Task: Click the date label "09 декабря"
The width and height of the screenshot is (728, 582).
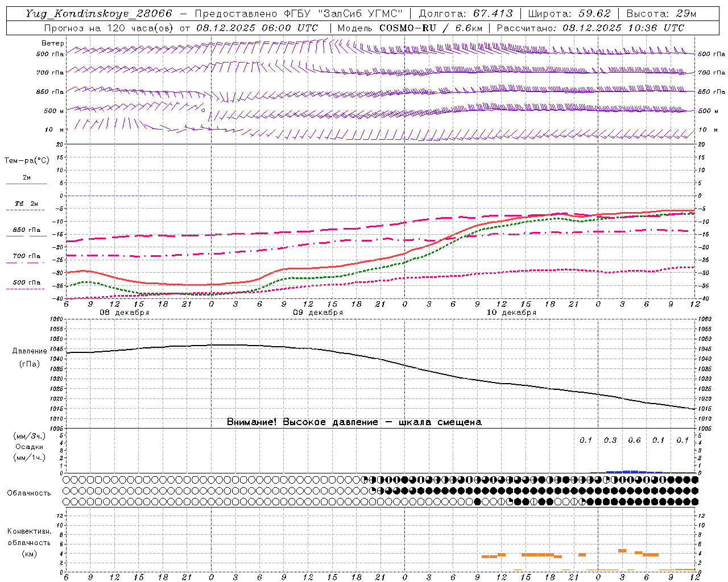Action: coord(318,313)
